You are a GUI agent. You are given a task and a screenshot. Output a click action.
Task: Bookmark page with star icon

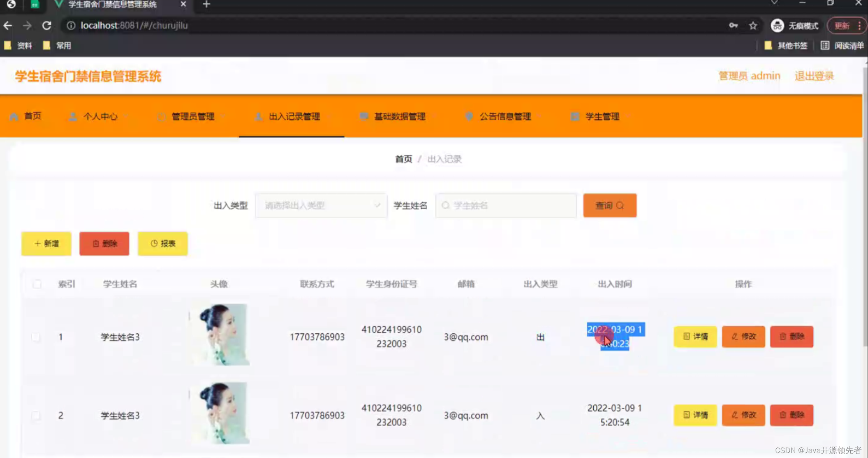[x=753, y=26]
